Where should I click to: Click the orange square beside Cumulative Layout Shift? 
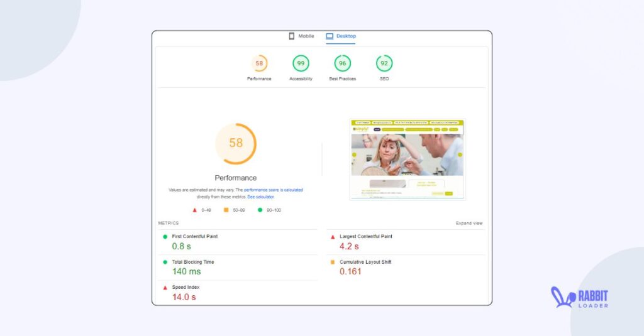tap(333, 262)
